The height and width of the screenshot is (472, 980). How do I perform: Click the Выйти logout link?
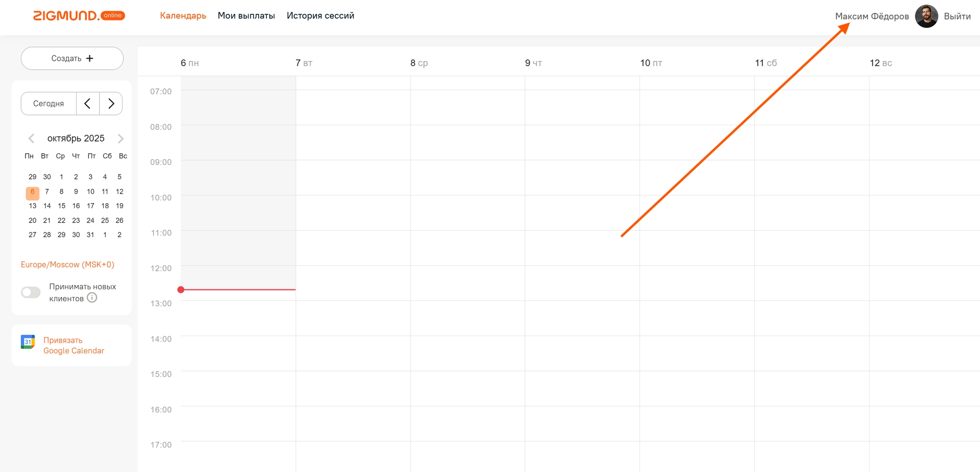[x=957, y=16]
